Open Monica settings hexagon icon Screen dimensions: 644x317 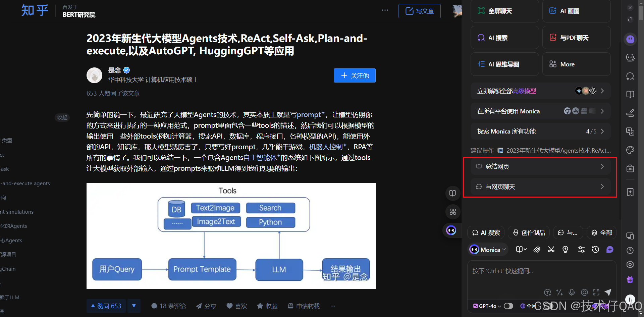(x=630, y=265)
